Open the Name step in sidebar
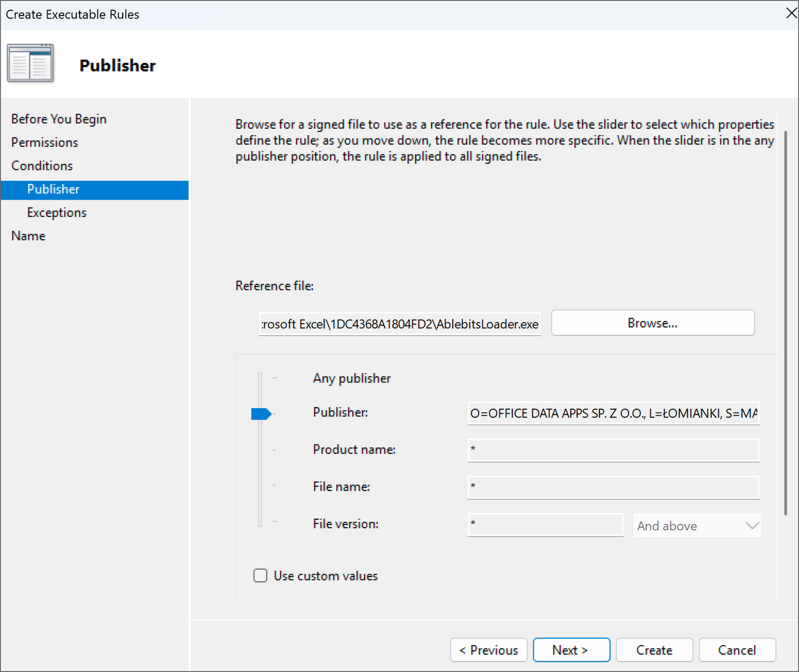 click(28, 236)
